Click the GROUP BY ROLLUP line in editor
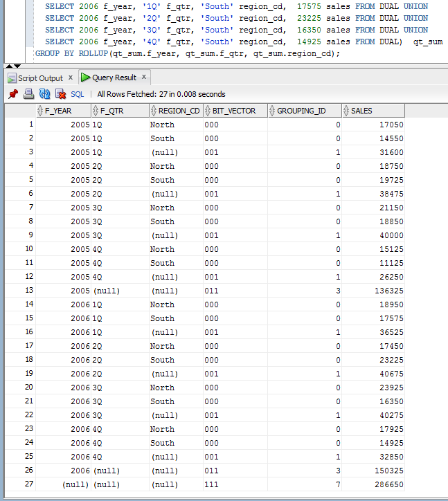Image resolution: width=448 pixels, height=501 pixels. click(x=188, y=53)
